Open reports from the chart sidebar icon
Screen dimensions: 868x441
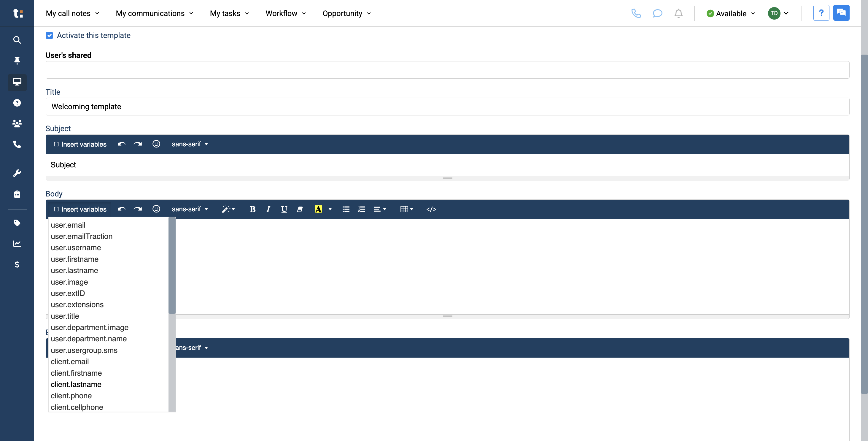[17, 244]
